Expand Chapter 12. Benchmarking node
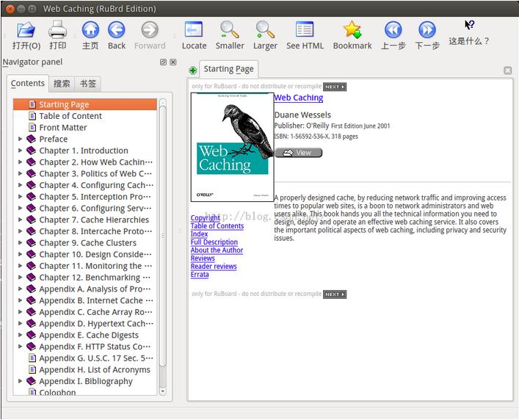 coord(21,278)
